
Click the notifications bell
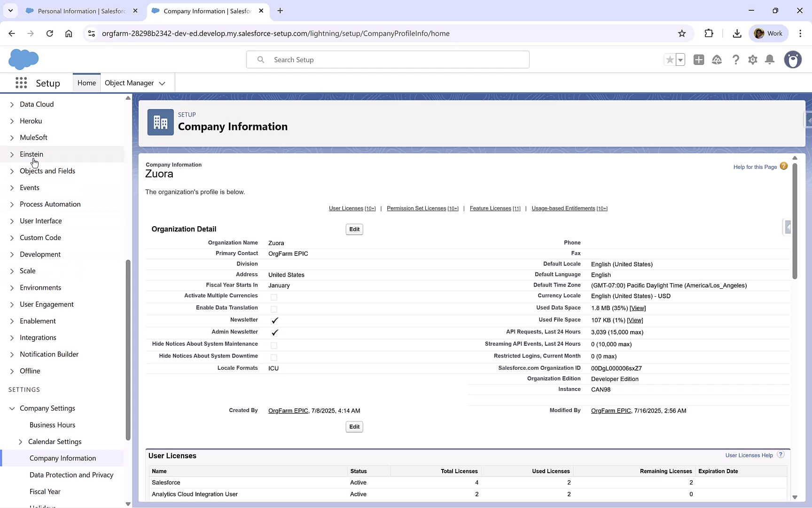(770, 60)
